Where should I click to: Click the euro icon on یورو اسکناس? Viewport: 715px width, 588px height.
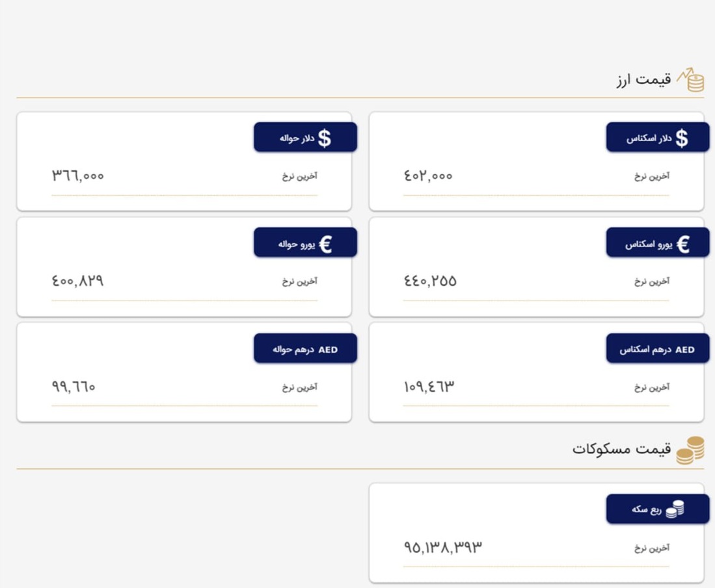pos(682,244)
